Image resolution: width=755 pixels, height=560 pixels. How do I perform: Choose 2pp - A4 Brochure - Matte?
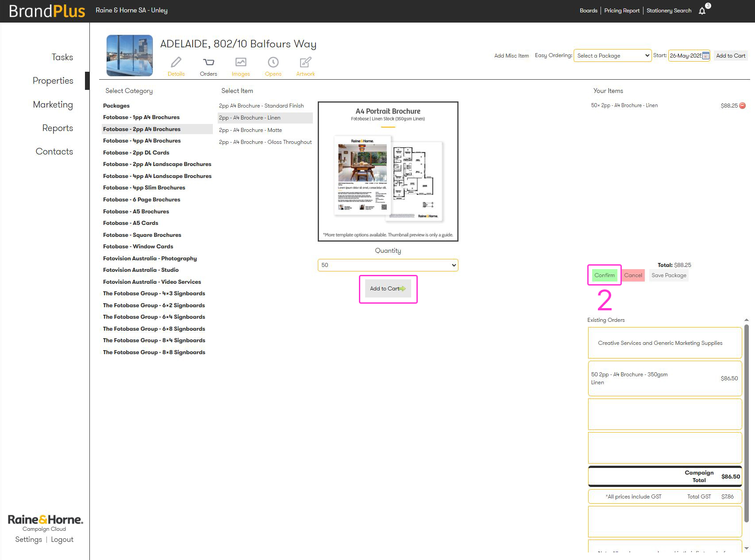coord(250,130)
